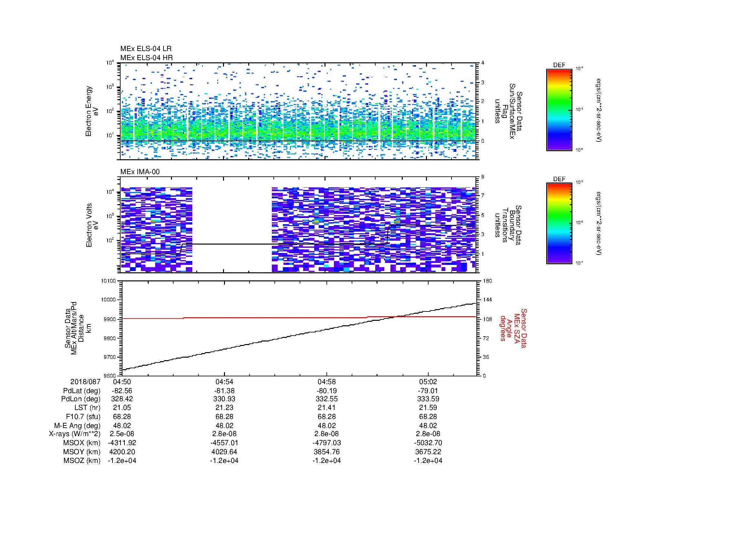Click the PdLat value '-81.38'

coord(224,391)
